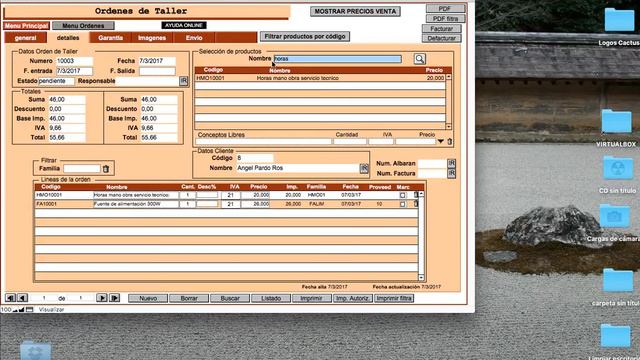Click the Menu Ordenes button
Viewport: 640px width, 360px height.
(x=83, y=26)
